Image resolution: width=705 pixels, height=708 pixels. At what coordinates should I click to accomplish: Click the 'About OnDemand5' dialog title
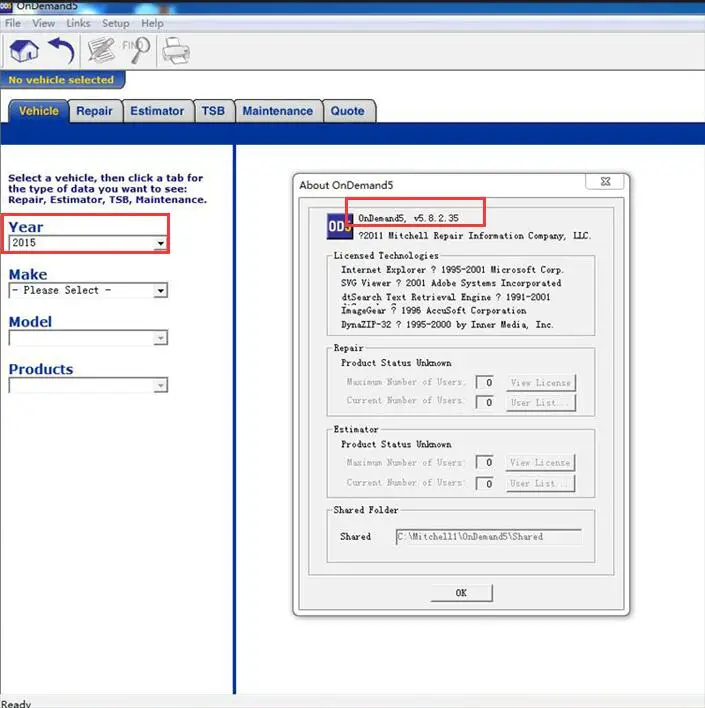(x=346, y=185)
